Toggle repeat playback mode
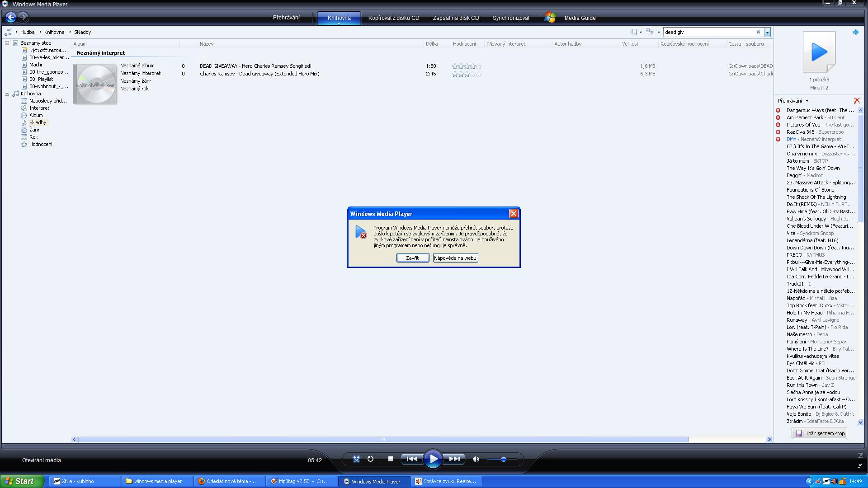Screen dimensions: 868x488 click(x=370, y=459)
